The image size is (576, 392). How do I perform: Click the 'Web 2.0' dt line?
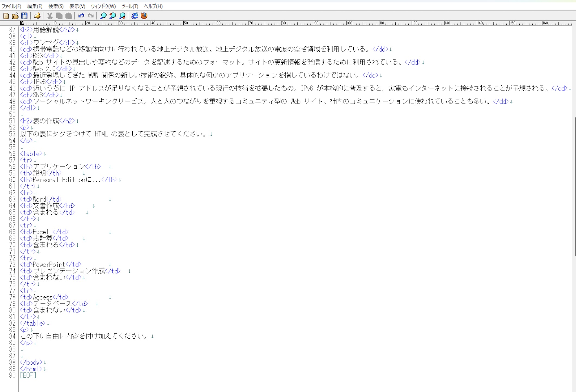point(48,69)
